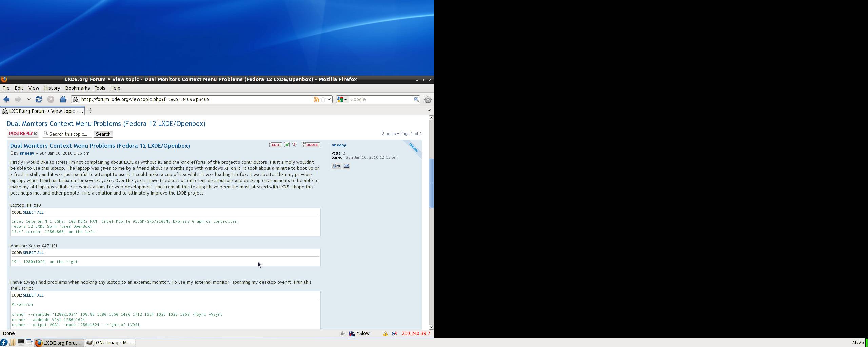Image resolution: width=868 pixels, height=347 pixels.
Task: Select all code under Monitor Xerox XA7-19i
Action: 33,253
